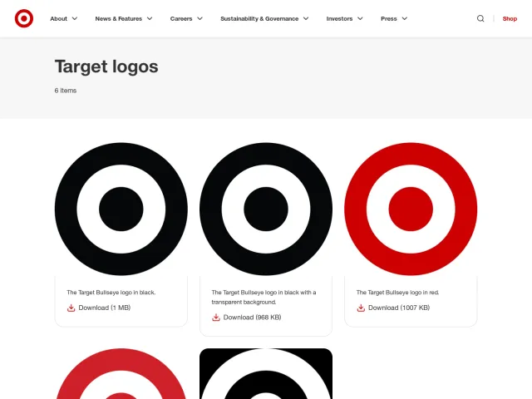Click the '6 Items' count text

tap(66, 91)
